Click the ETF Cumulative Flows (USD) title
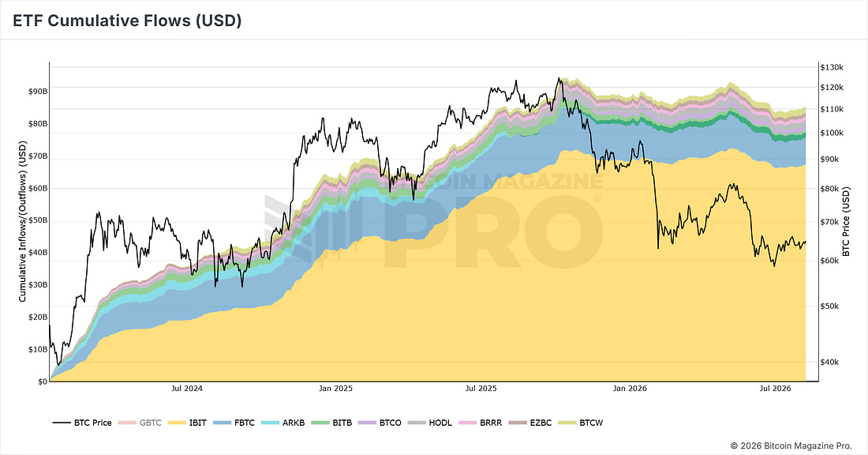The height and width of the screenshot is (455, 868). [127, 21]
